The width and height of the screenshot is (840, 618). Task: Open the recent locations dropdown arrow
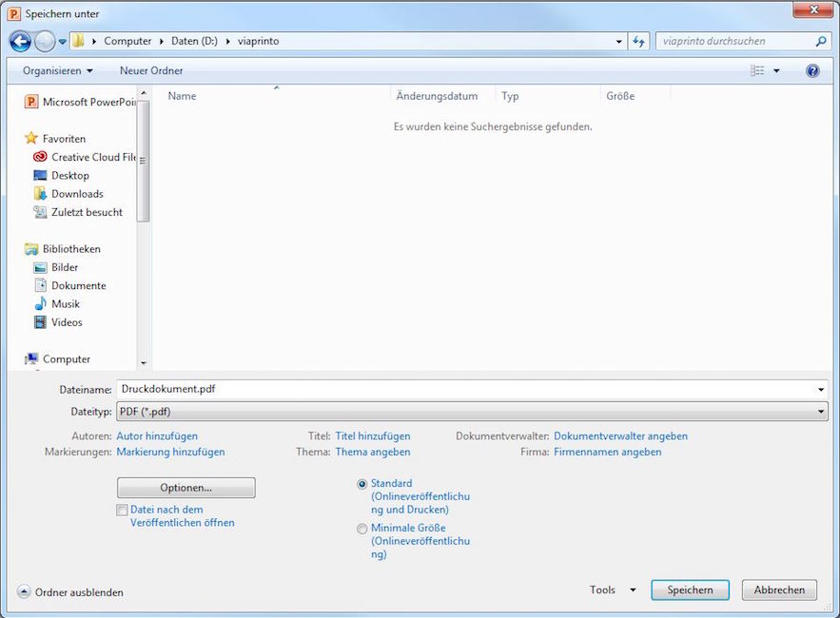tap(62, 41)
